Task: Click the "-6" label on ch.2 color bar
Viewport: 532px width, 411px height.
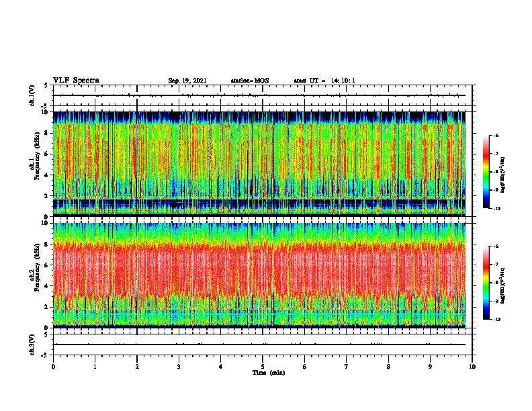Action: click(496, 246)
